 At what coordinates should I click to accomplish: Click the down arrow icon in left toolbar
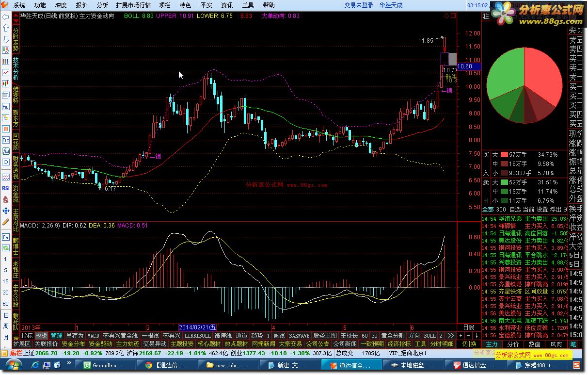[5, 39]
